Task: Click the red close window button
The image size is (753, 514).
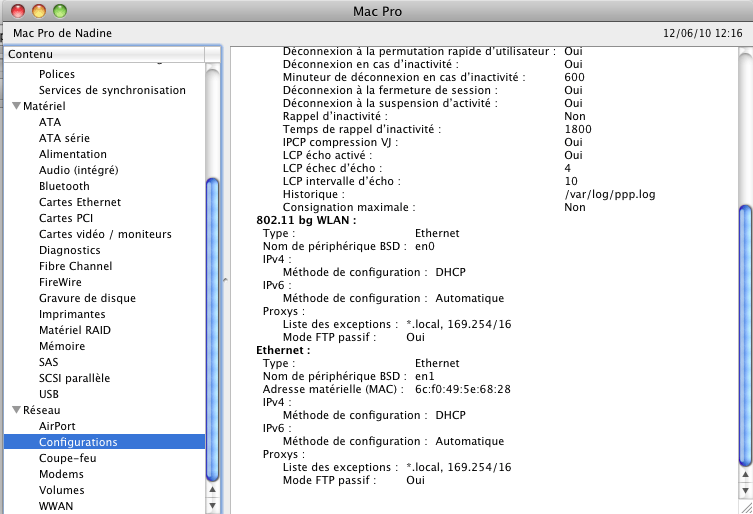Action: 18,11
